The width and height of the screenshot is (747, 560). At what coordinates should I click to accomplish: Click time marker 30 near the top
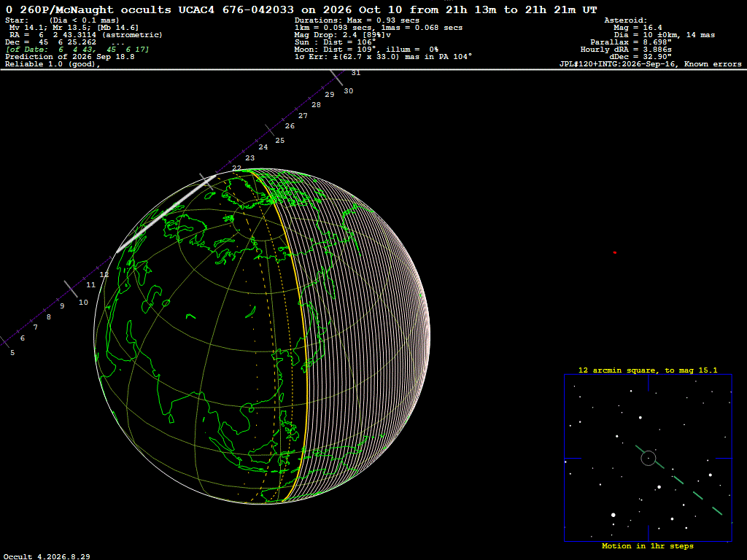(x=349, y=91)
